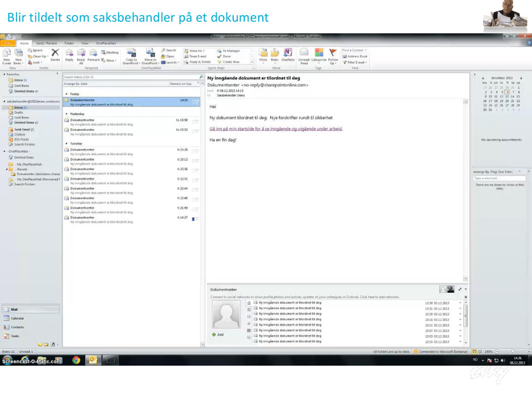
Task: Open the Junk dropdown
Action: click(35, 62)
